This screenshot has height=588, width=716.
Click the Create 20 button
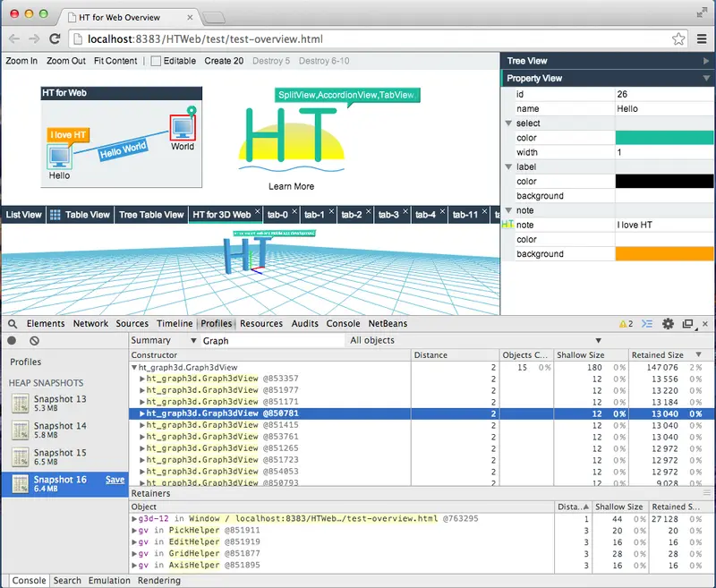pos(224,61)
